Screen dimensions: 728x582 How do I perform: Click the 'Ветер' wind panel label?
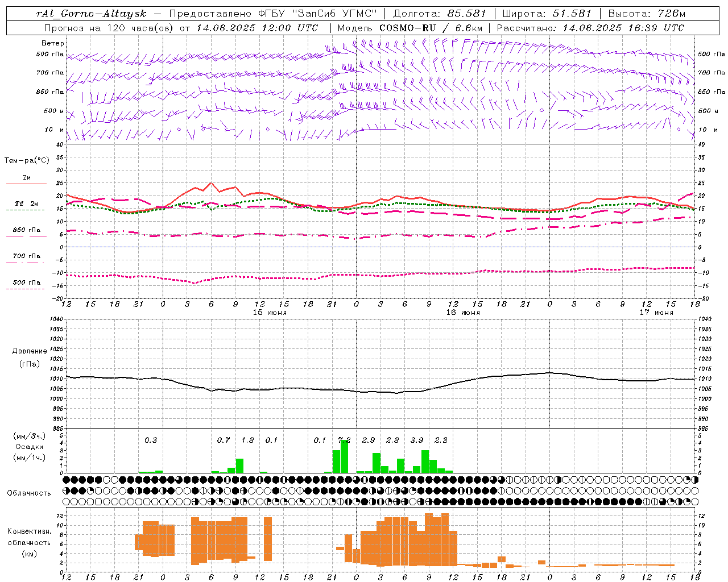[x=53, y=43]
